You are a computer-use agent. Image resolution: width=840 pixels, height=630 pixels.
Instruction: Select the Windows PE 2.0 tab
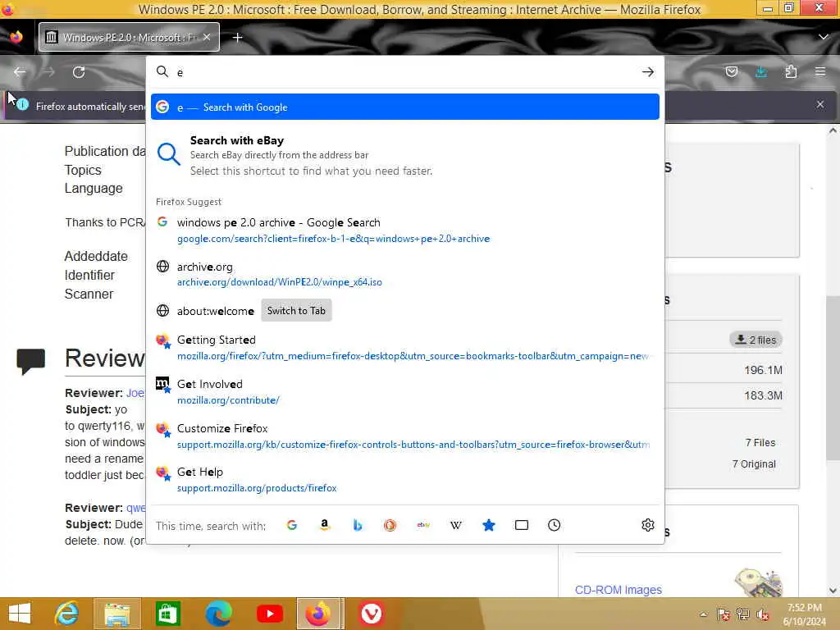(129, 37)
